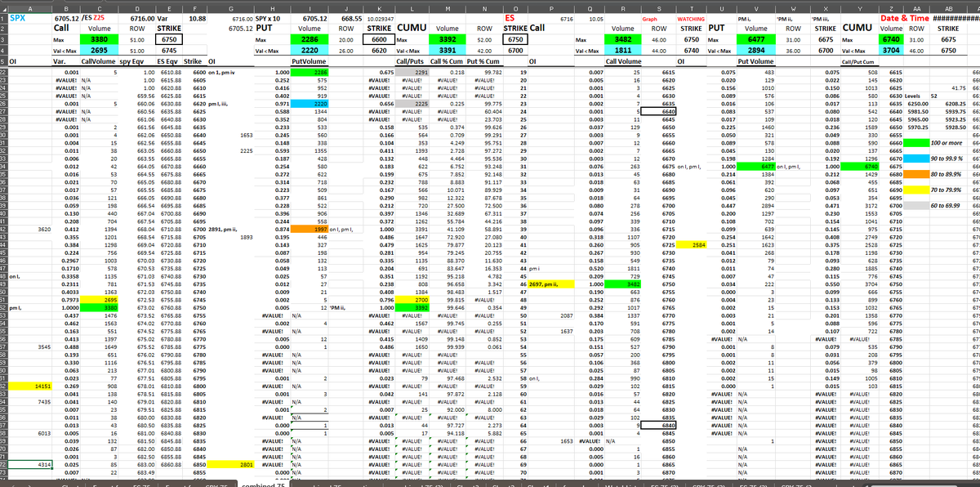Select the cyan '2894' cell in row 4
The height and width of the screenshot is (487, 980).
click(x=755, y=49)
